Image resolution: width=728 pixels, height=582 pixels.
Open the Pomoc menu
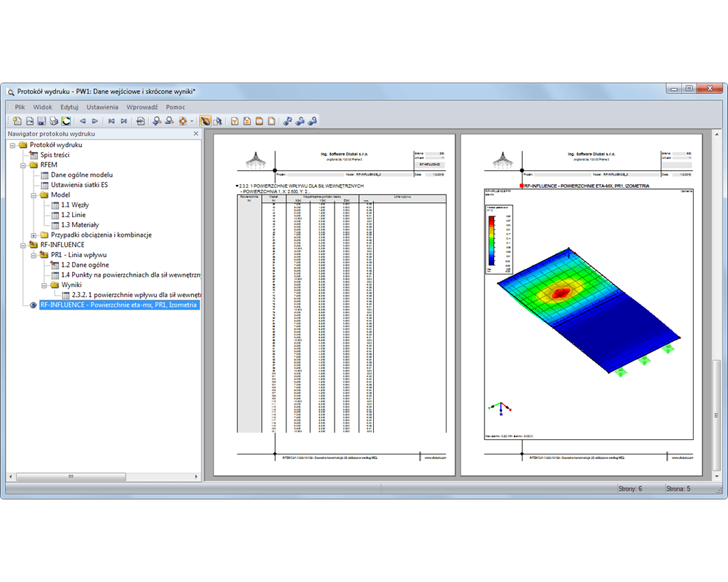click(x=176, y=107)
